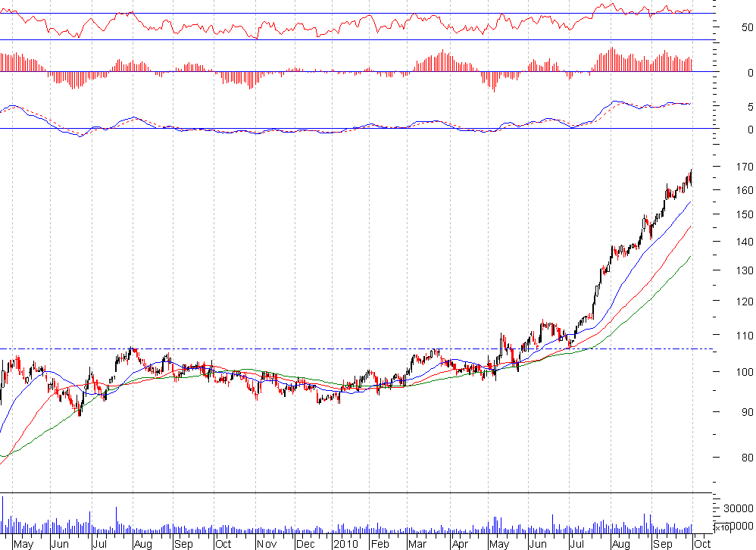Click the 80 price axis label

pyautogui.click(x=748, y=458)
